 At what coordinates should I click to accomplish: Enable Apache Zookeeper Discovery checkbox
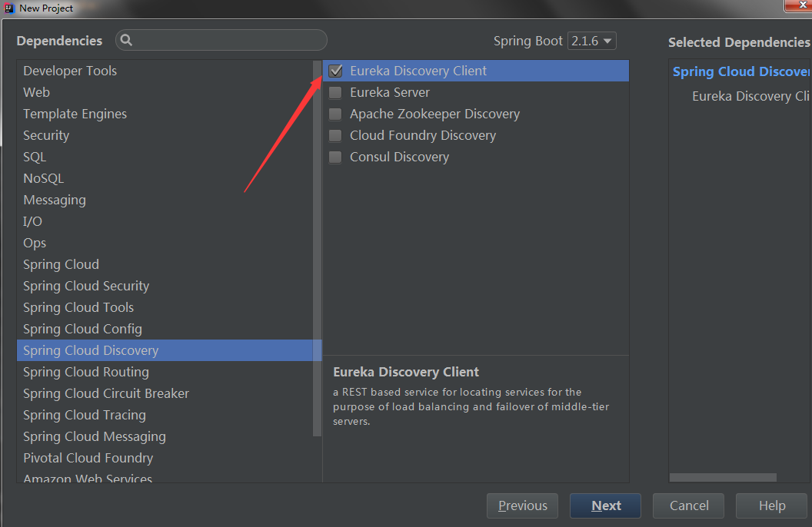click(x=335, y=114)
